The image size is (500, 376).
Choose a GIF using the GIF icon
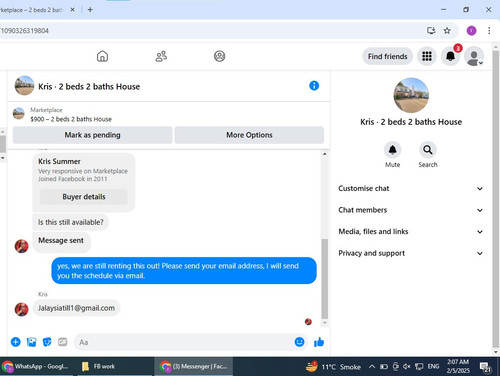point(63,342)
